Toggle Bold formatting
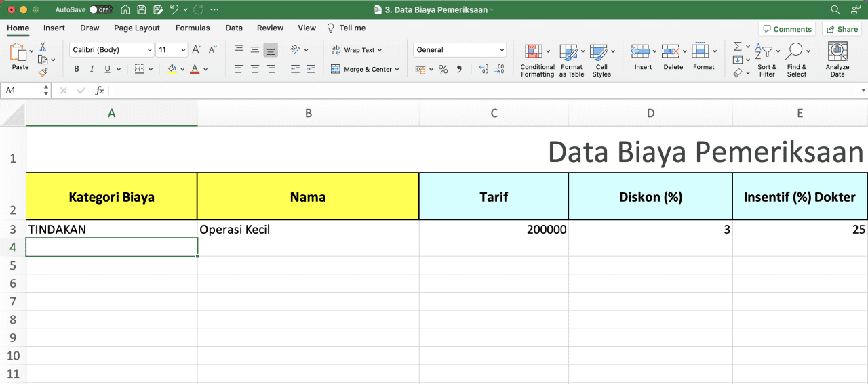The height and width of the screenshot is (384, 868). [x=77, y=69]
